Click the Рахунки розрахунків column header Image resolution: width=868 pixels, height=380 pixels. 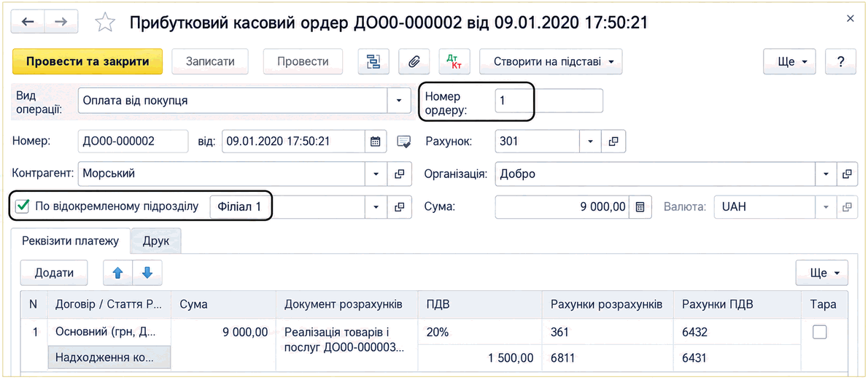tap(608, 304)
